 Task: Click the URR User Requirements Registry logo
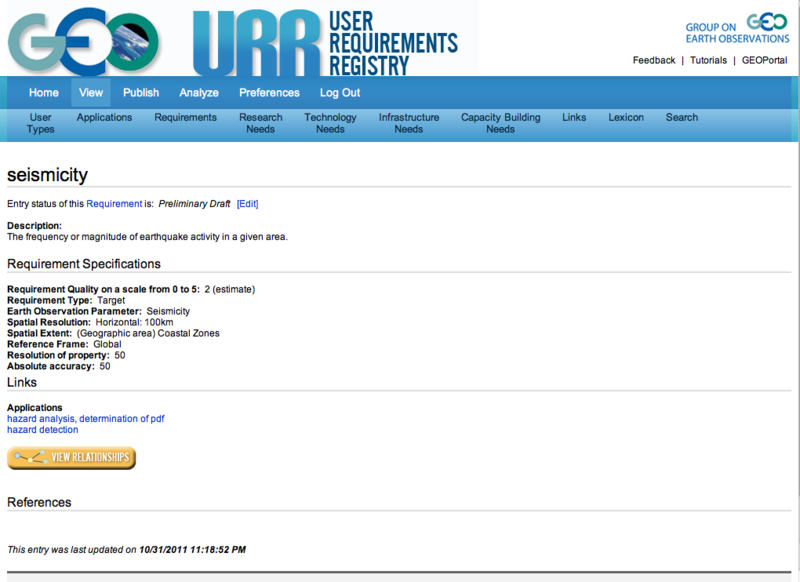tap(325, 41)
